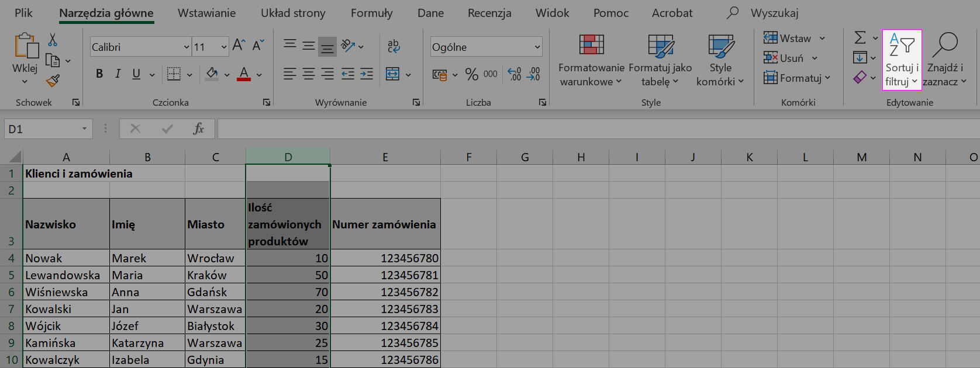Apply Percent style format
980x368 pixels.
471,74
